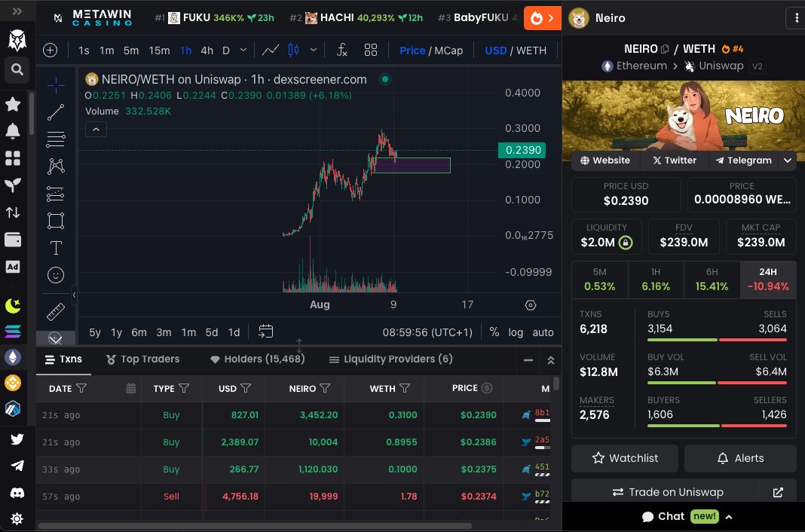805x532 pixels.
Task: Select the Ethereum chain icon in sidebar
Action: 13,357
